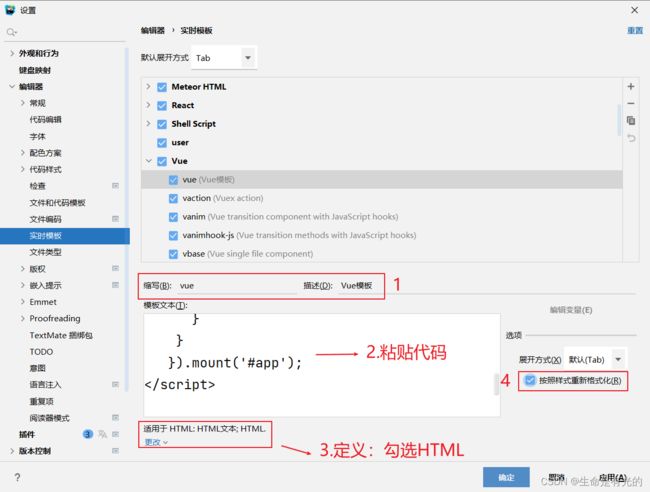Expand 外观和行为 in sidebar
Image resolution: width=650 pixels, height=492 pixels.
[12, 53]
